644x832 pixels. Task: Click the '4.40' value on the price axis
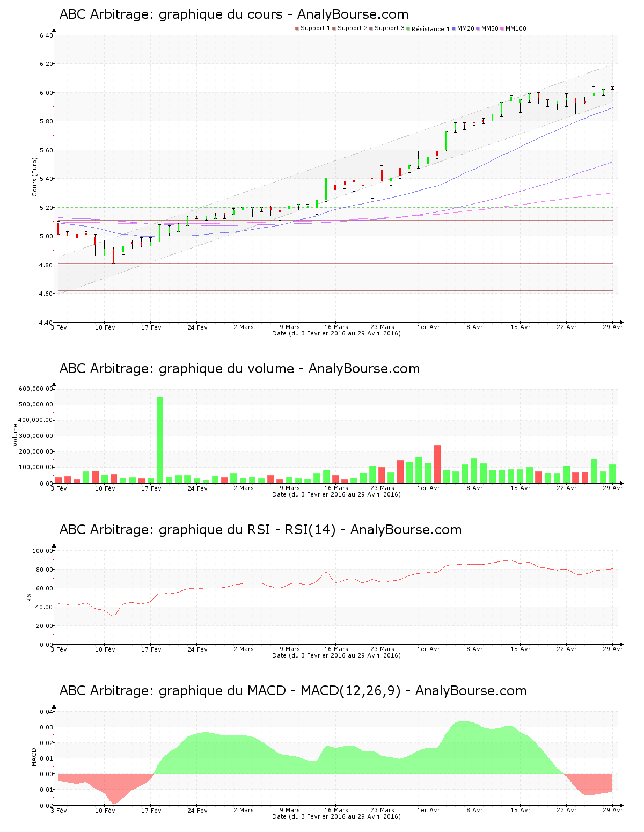coord(46,323)
